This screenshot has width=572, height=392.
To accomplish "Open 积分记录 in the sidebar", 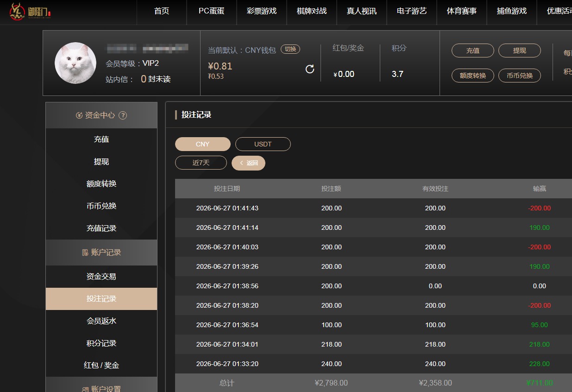I will pos(101,343).
